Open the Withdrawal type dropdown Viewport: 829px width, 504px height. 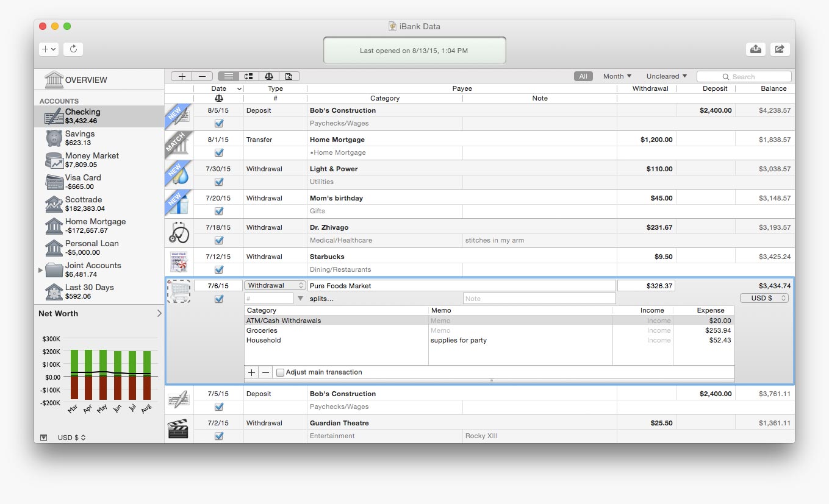(x=275, y=285)
